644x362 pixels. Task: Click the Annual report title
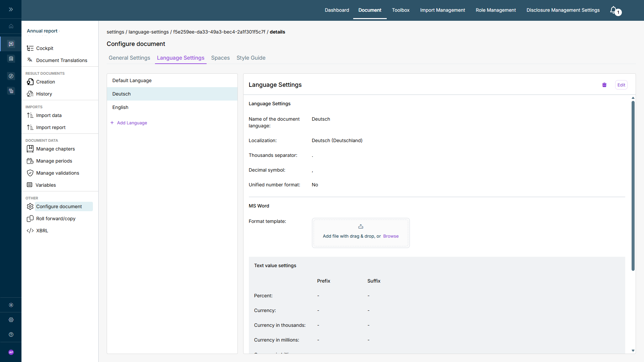[42, 31]
